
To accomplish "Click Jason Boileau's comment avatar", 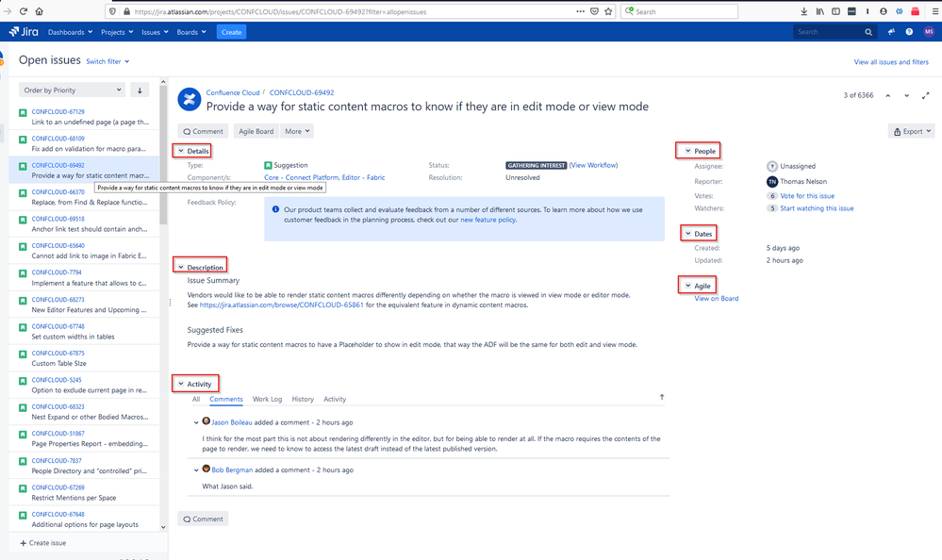I will 207,421.
